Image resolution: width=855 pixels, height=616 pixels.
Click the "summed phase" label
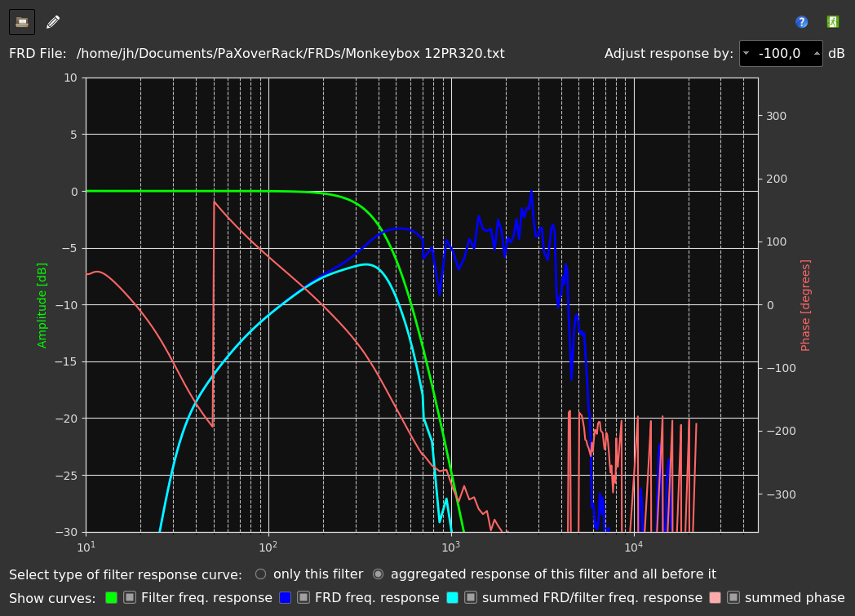(x=795, y=597)
